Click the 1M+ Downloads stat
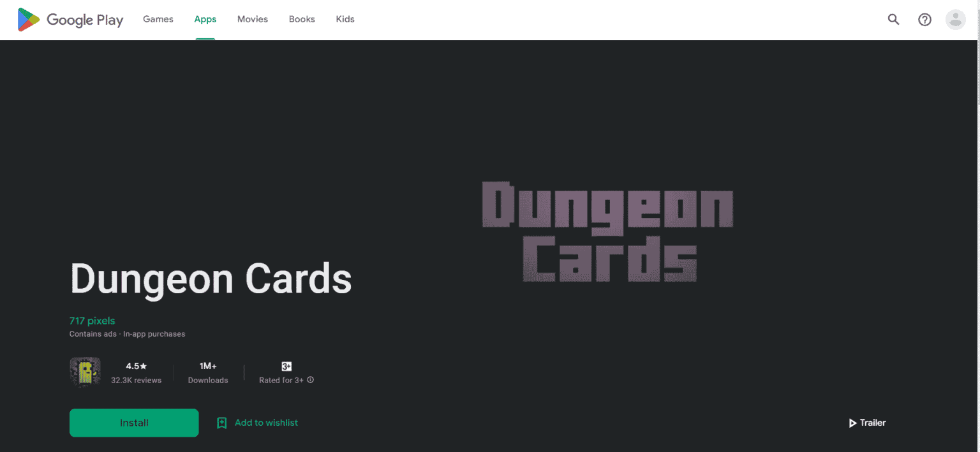 [x=208, y=372]
